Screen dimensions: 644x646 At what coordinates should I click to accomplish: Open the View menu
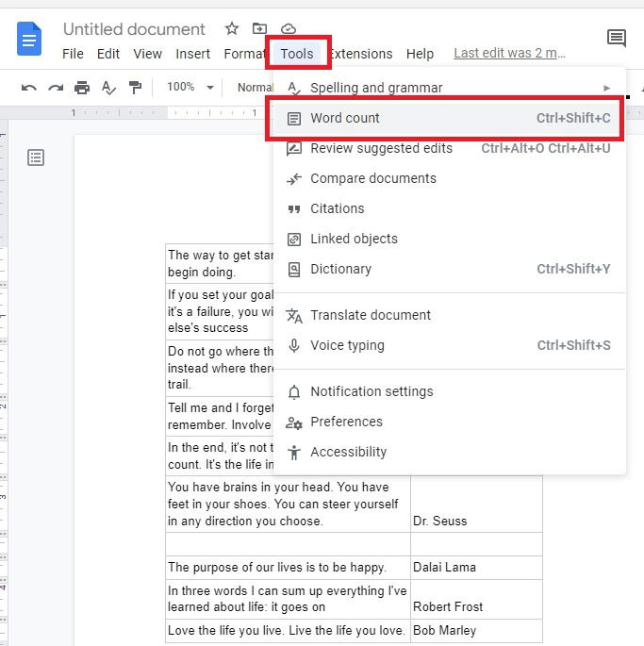pos(147,54)
